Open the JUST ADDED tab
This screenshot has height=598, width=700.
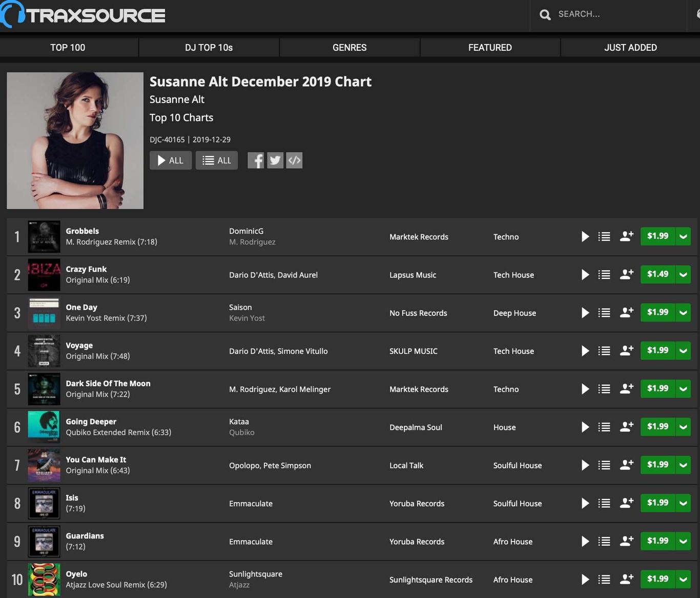(631, 48)
